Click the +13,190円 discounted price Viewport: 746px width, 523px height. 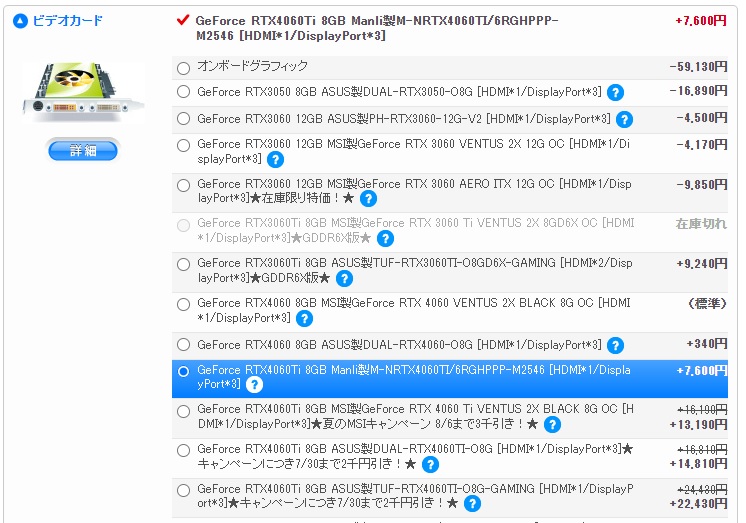(698, 424)
